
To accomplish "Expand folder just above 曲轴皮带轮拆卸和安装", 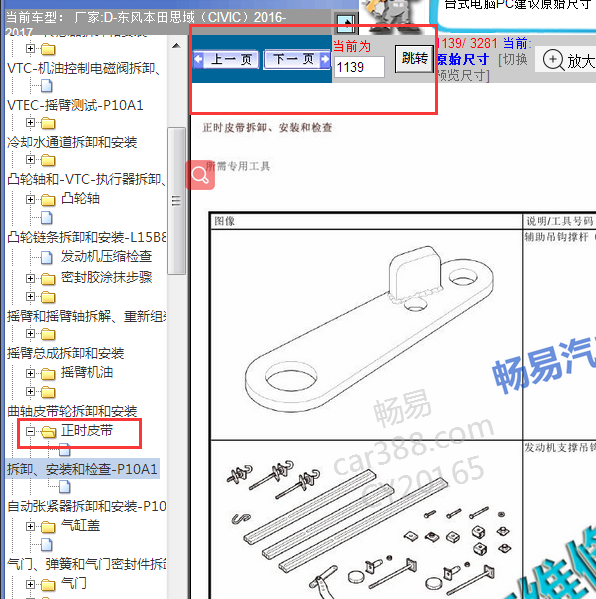I will pyautogui.click(x=31, y=391).
